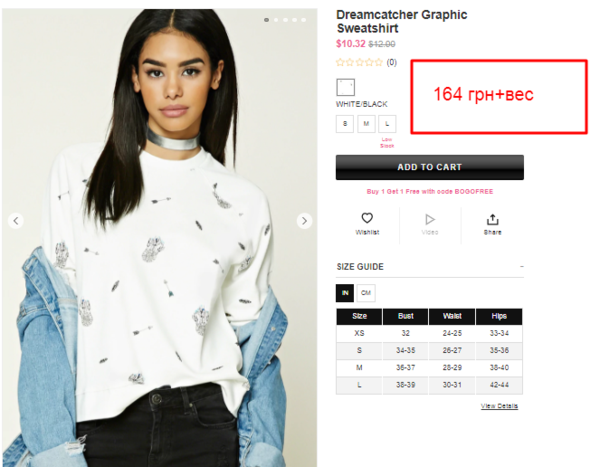
Task: Select size S option
Action: (345, 124)
